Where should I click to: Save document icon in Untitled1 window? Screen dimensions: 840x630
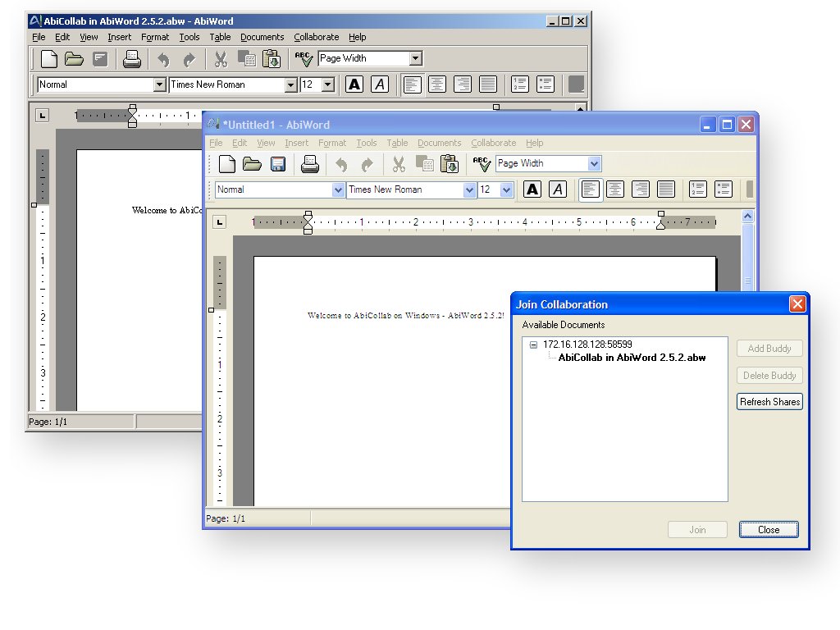tap(277, 164)
